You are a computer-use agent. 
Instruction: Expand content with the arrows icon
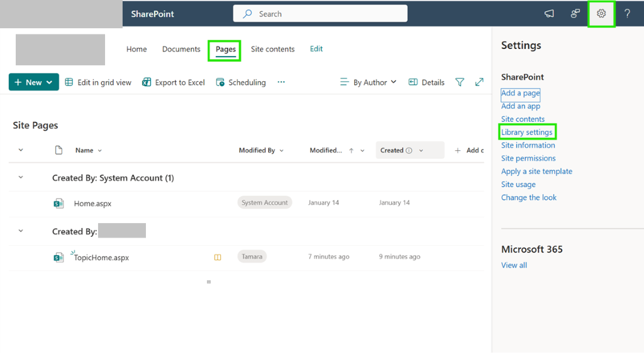(x=479, y=82)
